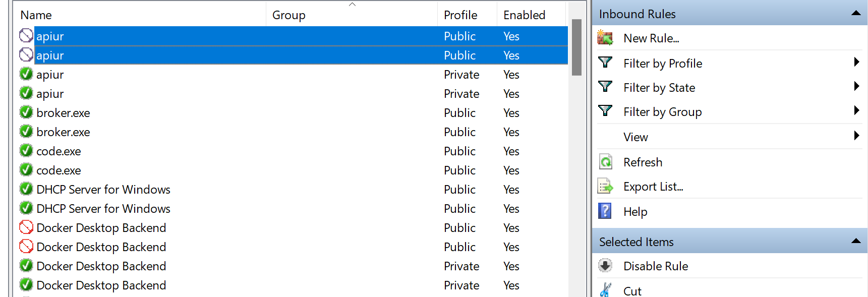This screenshot has height=297, width=868.
Task: Select the first blocked Docker Desktop Backend rule
Action: pos(101,228)
